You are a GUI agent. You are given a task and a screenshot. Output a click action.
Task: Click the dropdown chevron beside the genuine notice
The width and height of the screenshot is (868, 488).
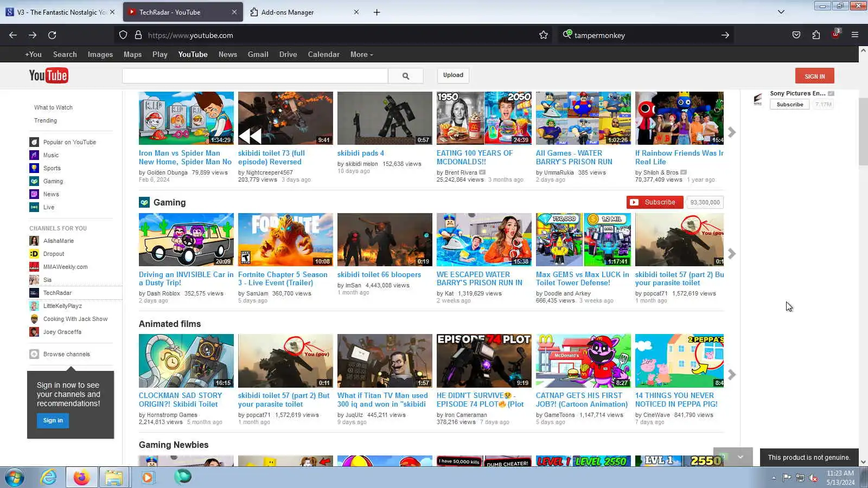(x=741, y=457)
